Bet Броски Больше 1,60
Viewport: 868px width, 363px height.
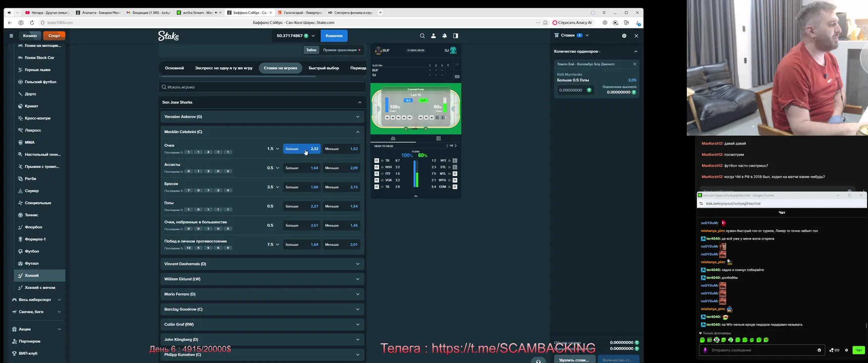pos(302,187)
